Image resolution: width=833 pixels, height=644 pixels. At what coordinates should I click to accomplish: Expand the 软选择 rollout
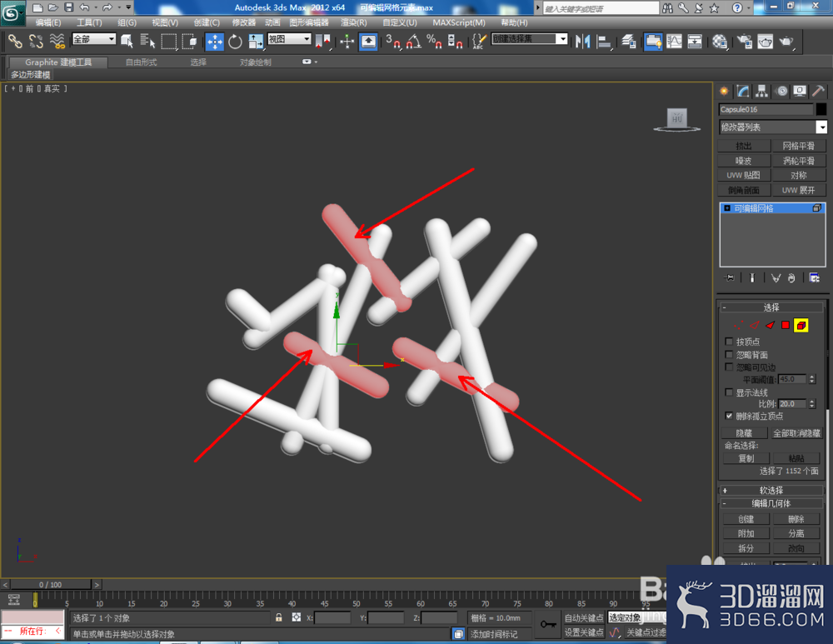(771, 491)
